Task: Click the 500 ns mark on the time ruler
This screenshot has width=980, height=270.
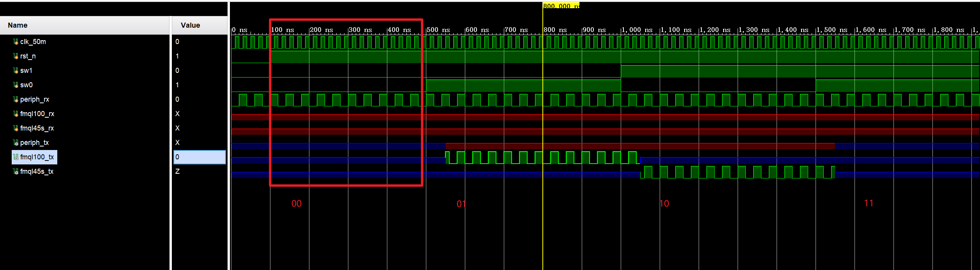Action: (438, 30)
